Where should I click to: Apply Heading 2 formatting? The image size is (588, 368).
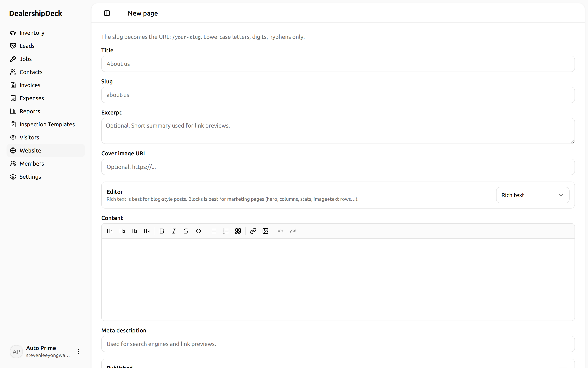122,231
